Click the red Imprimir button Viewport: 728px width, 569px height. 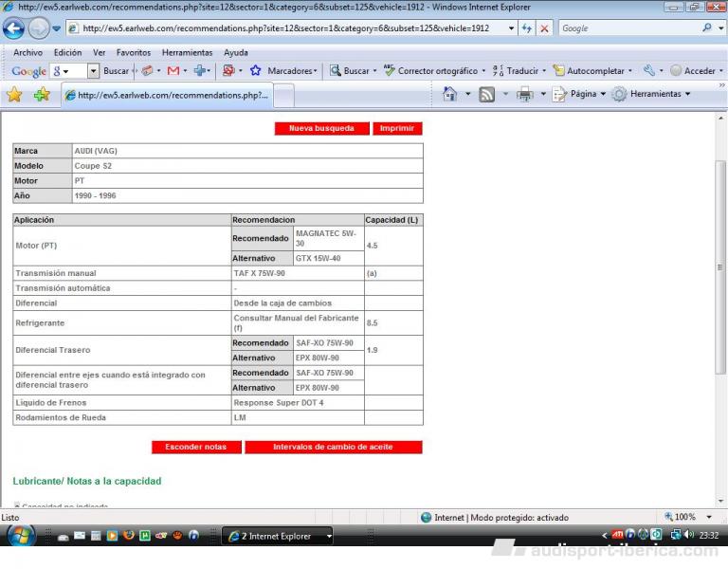click(x=397, y=129)
